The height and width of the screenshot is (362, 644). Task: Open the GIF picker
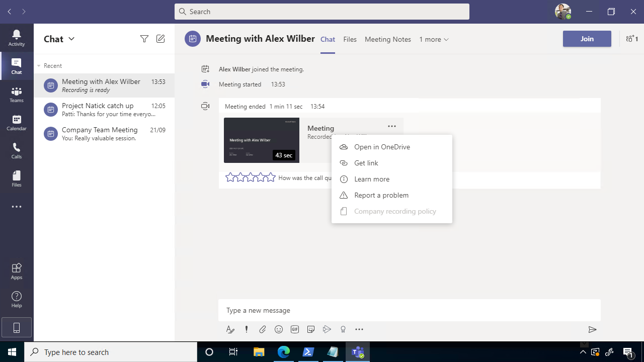click(x=295, y=329)
